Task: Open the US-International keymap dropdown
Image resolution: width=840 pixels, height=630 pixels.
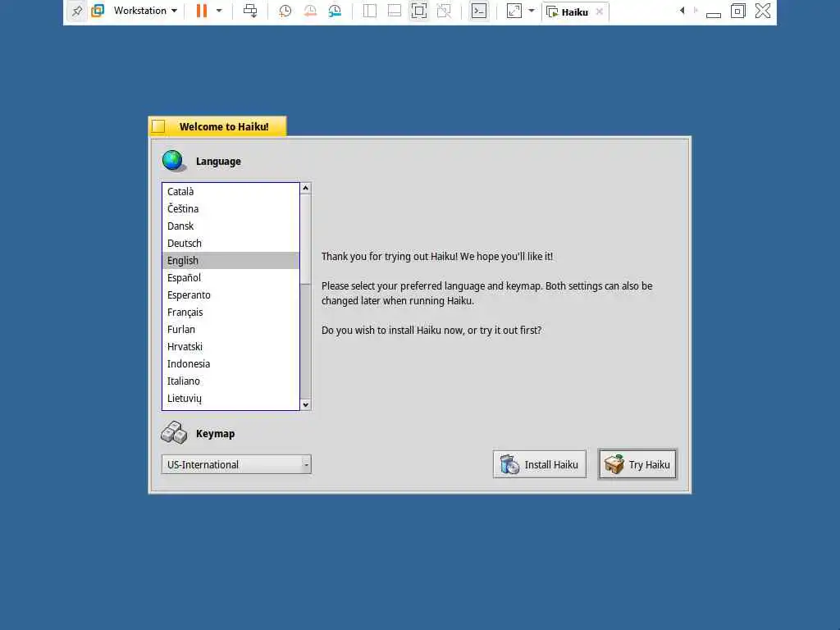Action: pos(236,464)
